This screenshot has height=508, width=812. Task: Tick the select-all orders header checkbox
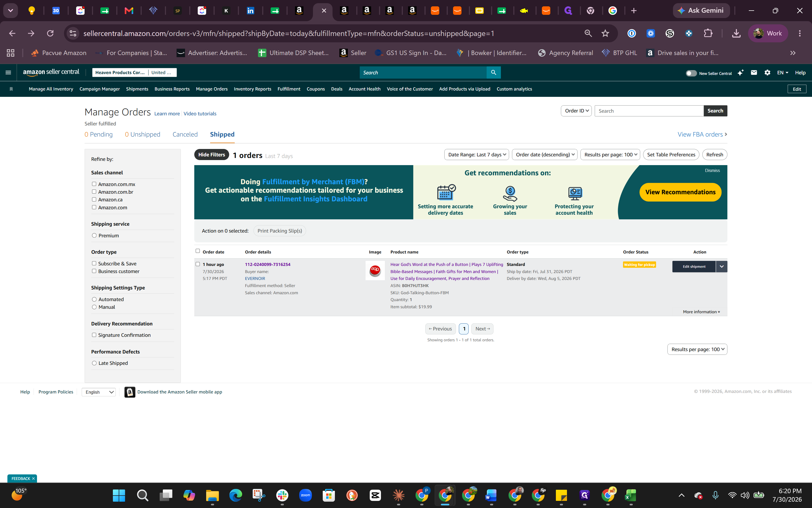[198, 251]
